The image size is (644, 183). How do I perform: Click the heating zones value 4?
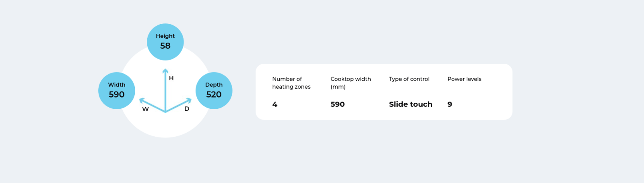275,104
